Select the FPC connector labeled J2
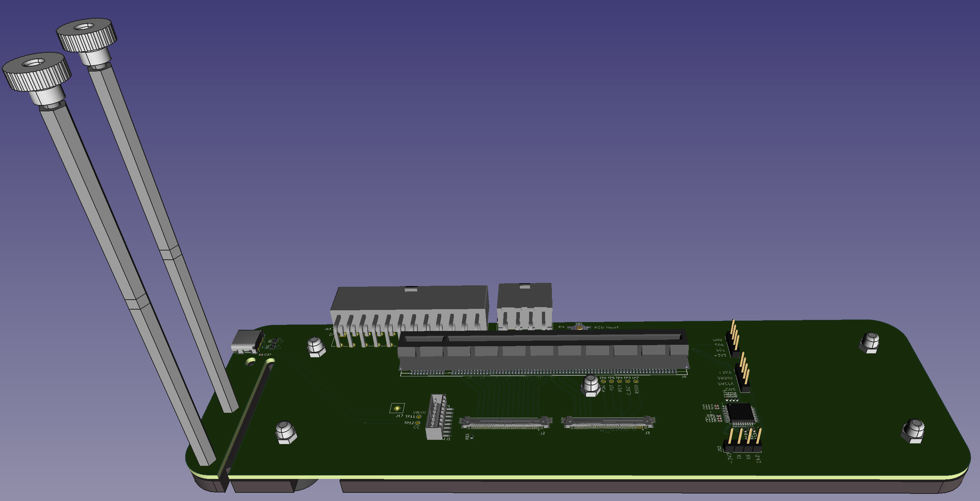Viewport: 980px width, 501px height. [506, 423]
